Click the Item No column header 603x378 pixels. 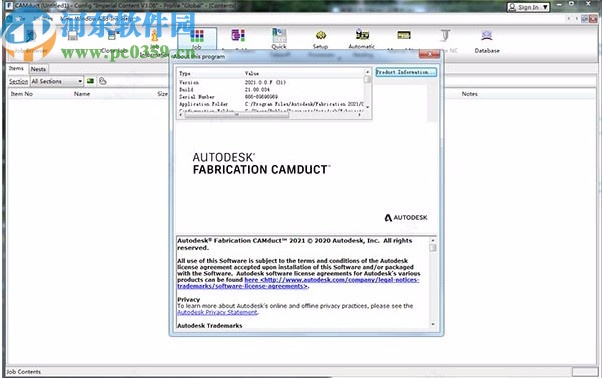coord(22,94)
